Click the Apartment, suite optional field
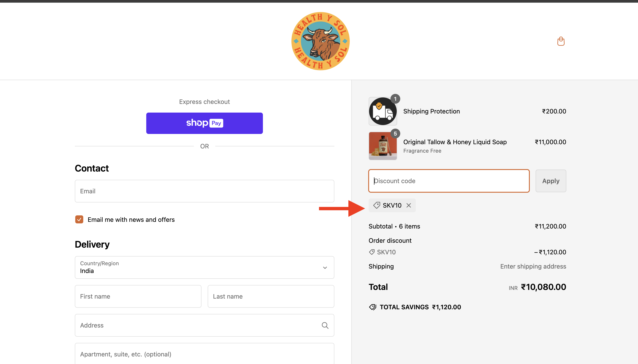638x364 pixels. (x=204, y=354)
